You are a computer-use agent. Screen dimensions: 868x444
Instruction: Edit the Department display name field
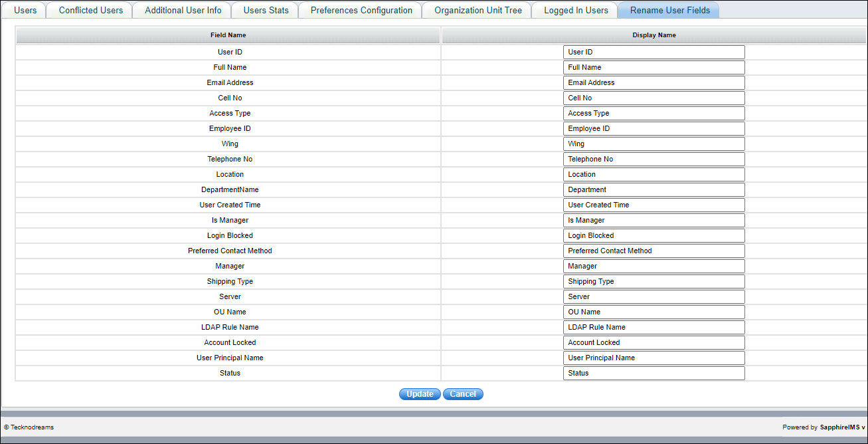653,189
